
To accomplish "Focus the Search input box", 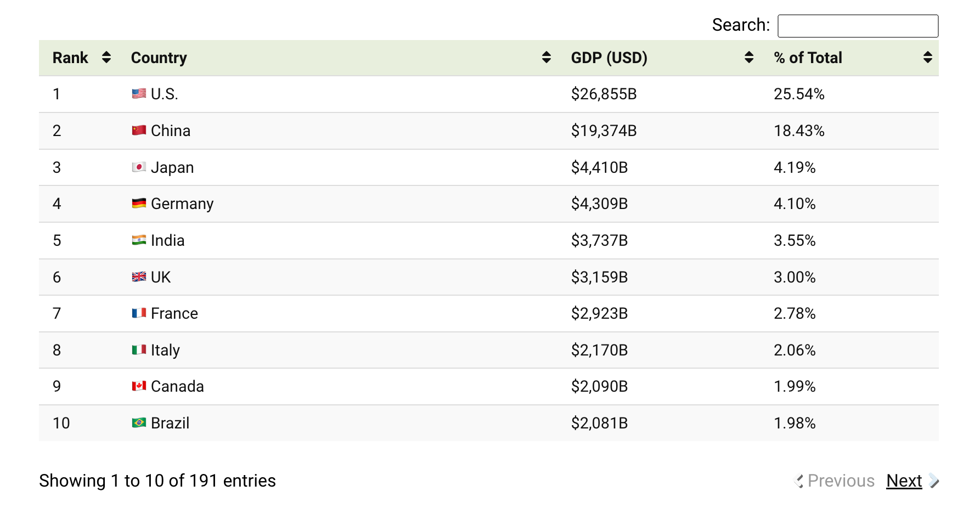I will (858, 26).
